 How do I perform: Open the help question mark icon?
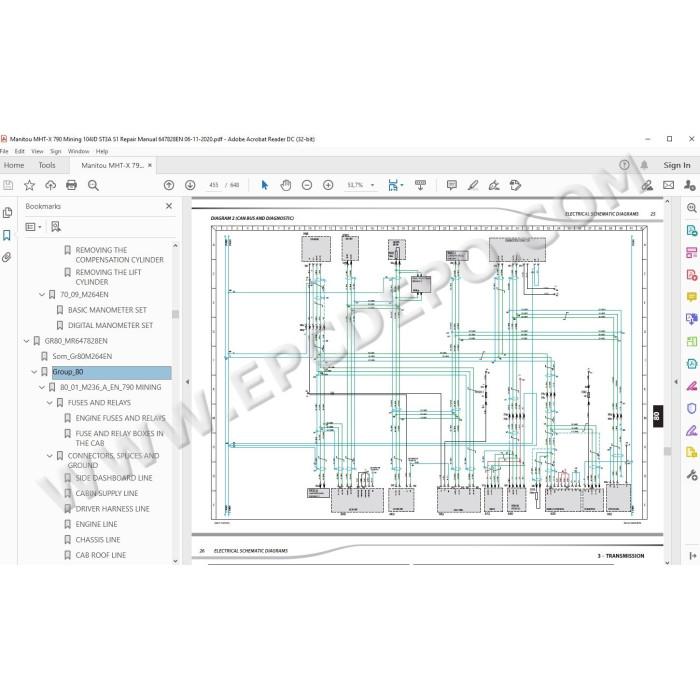625,165
